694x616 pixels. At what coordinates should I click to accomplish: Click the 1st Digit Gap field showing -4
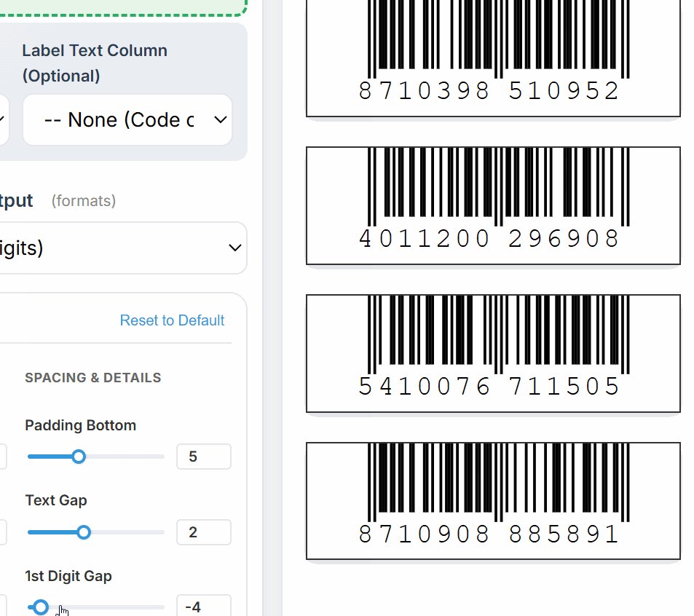203,607
